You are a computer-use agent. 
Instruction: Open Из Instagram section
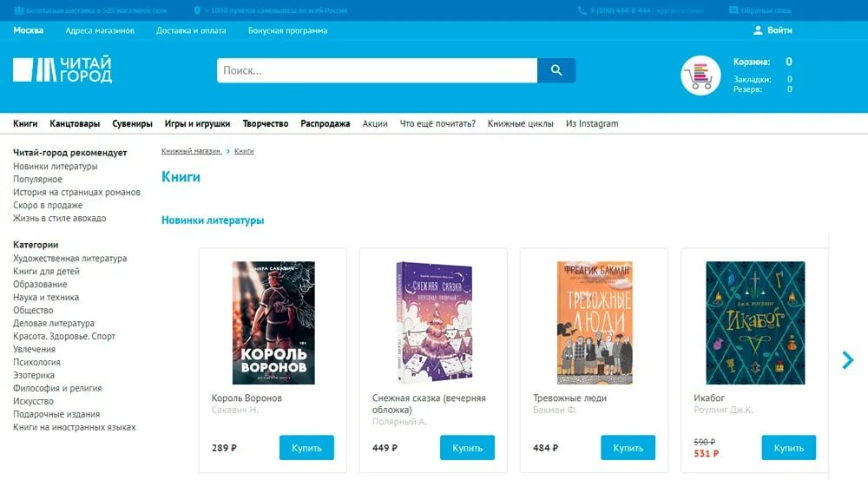[x=592, y=123]
